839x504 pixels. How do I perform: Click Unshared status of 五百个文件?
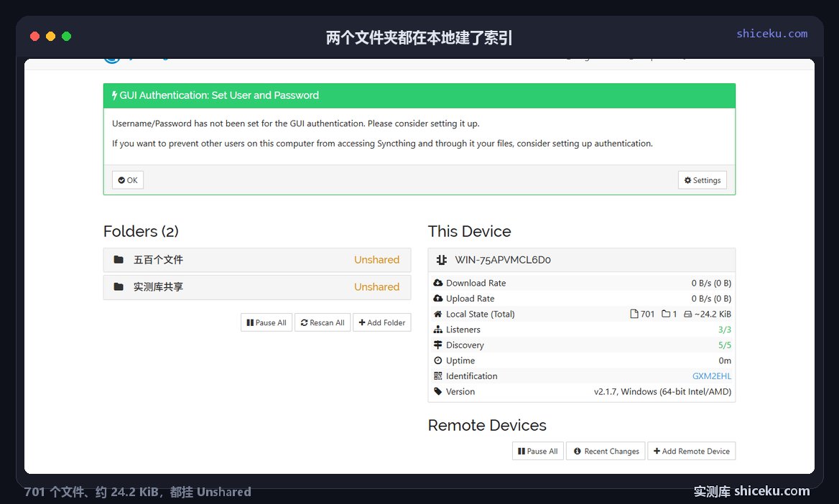376,259
